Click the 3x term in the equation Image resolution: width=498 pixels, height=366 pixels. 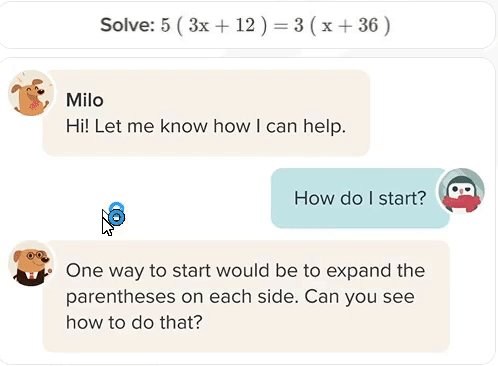point(199,25)
